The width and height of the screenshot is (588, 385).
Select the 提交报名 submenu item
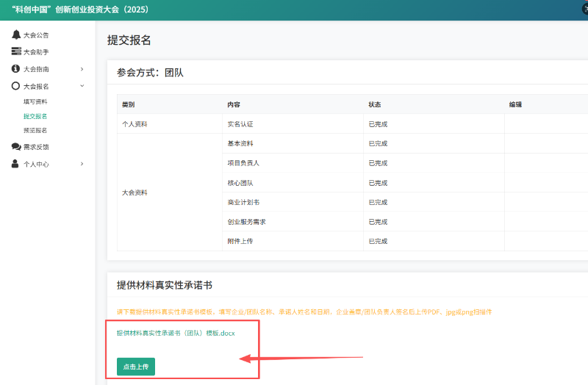(35, 116)
